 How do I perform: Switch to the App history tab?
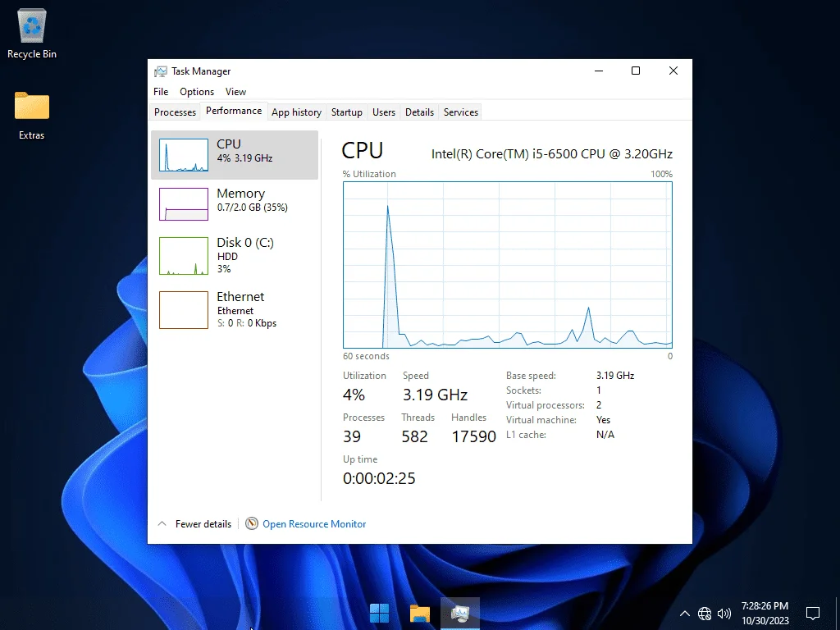tap(296, 112)
